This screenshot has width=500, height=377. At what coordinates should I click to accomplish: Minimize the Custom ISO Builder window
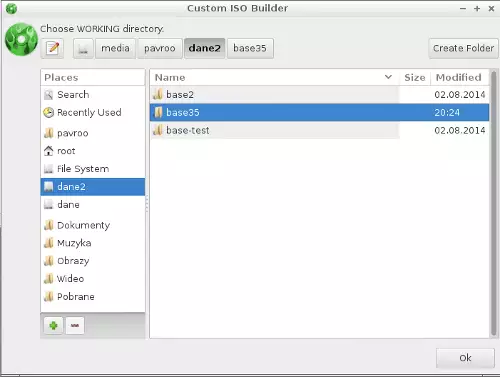[x=463, y=9]
